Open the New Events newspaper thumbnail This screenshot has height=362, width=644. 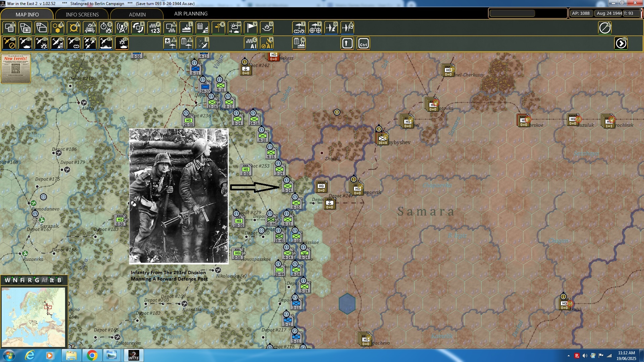[x=16, y=69]
